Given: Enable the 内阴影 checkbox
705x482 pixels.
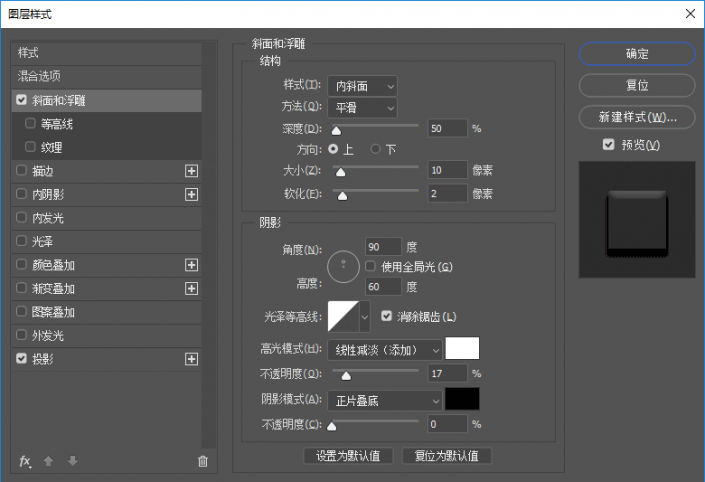Looking at the screenshot, I should [21, 194].
